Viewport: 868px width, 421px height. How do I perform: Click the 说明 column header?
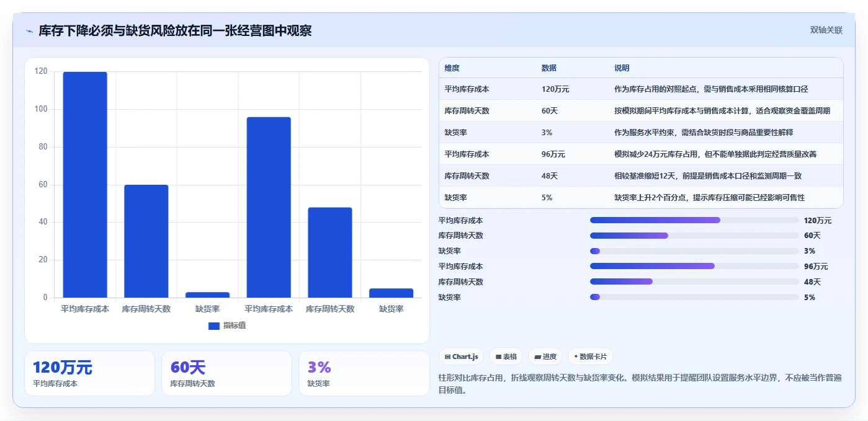click(x=622, y=68)
